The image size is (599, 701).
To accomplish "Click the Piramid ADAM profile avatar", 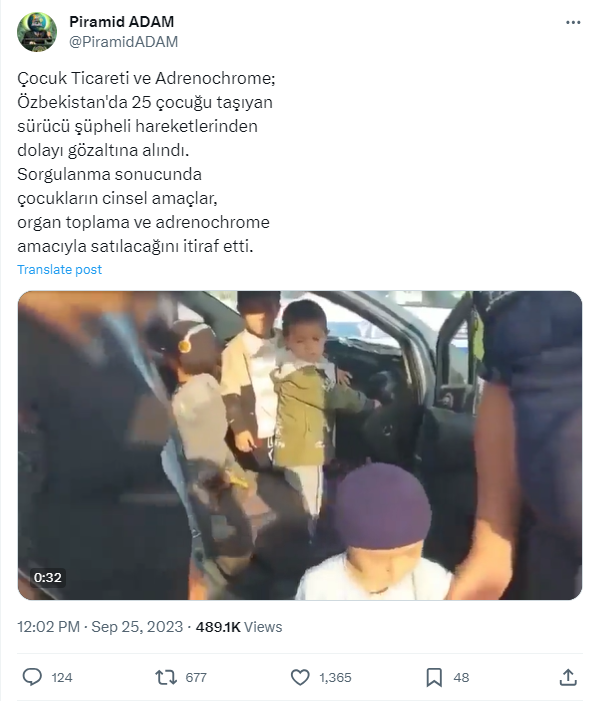I will click(x=37, y=32).
